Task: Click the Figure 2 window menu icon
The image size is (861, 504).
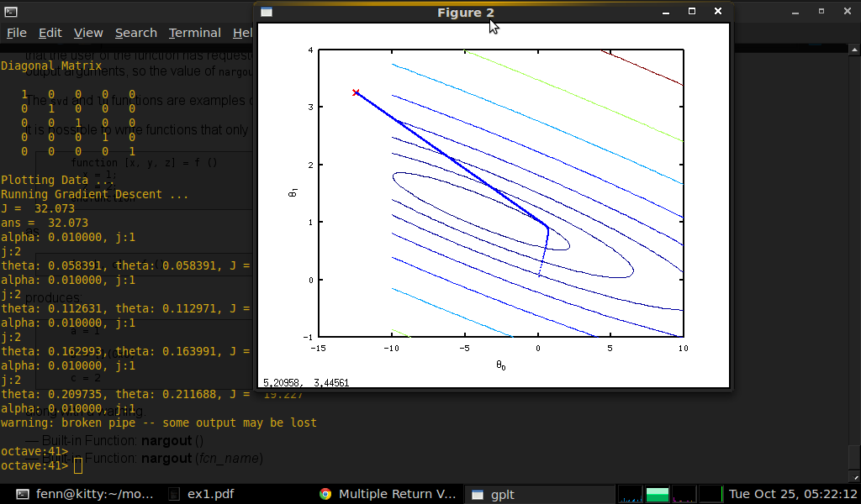Action: [267, 12]
